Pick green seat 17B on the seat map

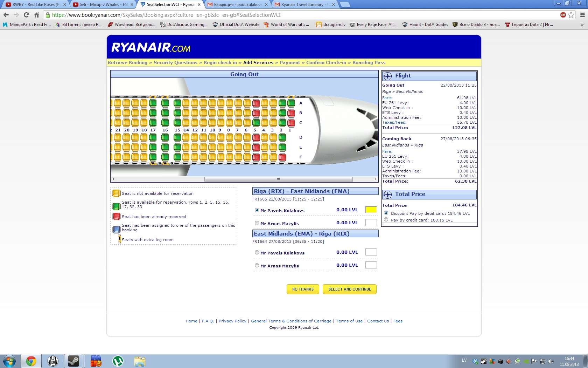click(x=153, y=113)
